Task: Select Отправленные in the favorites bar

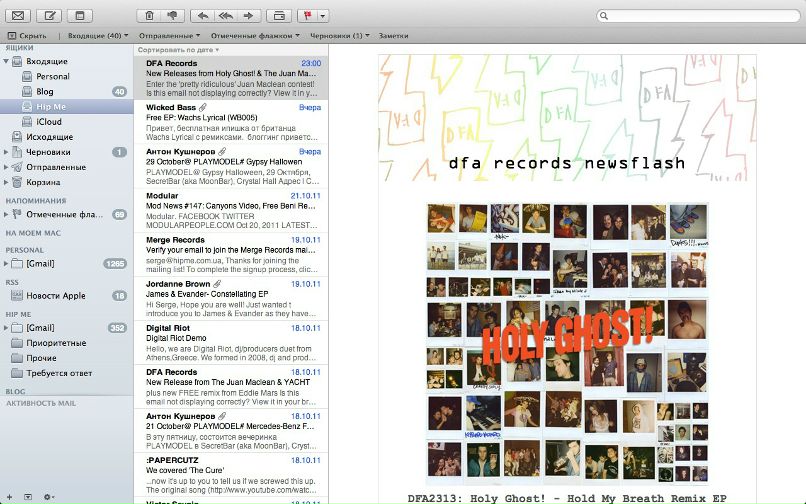Action: (x=166, y=35)
